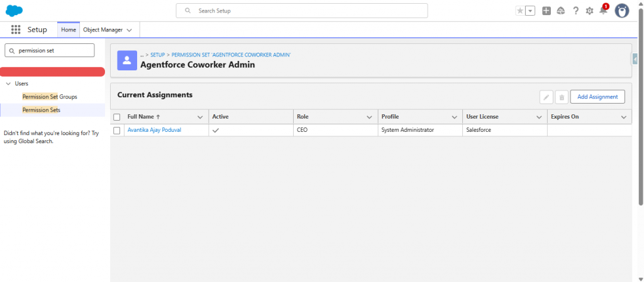Open Permission Set Groups in sidebar

click(50, 97)
